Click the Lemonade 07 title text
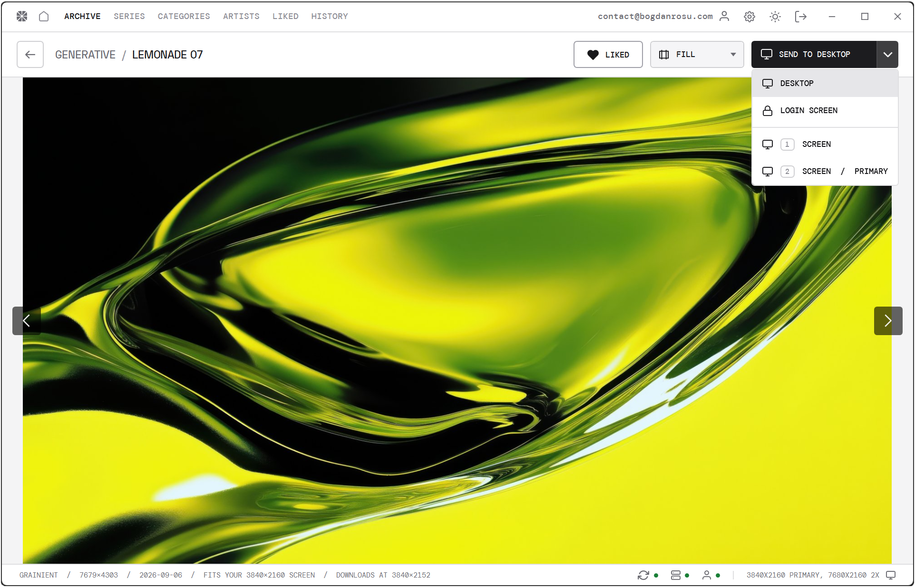This screenshot has width=915, height=588. coord(167,55)
